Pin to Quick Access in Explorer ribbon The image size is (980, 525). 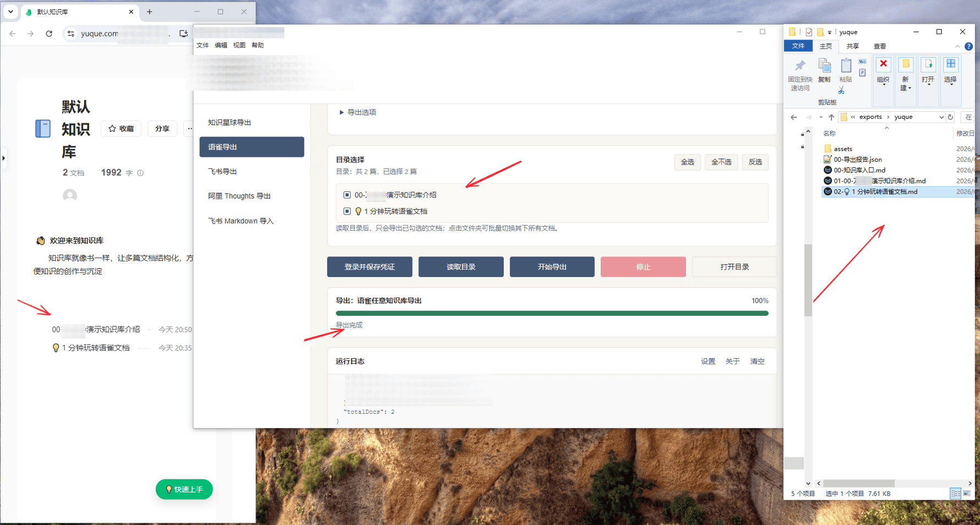point(800,75)
